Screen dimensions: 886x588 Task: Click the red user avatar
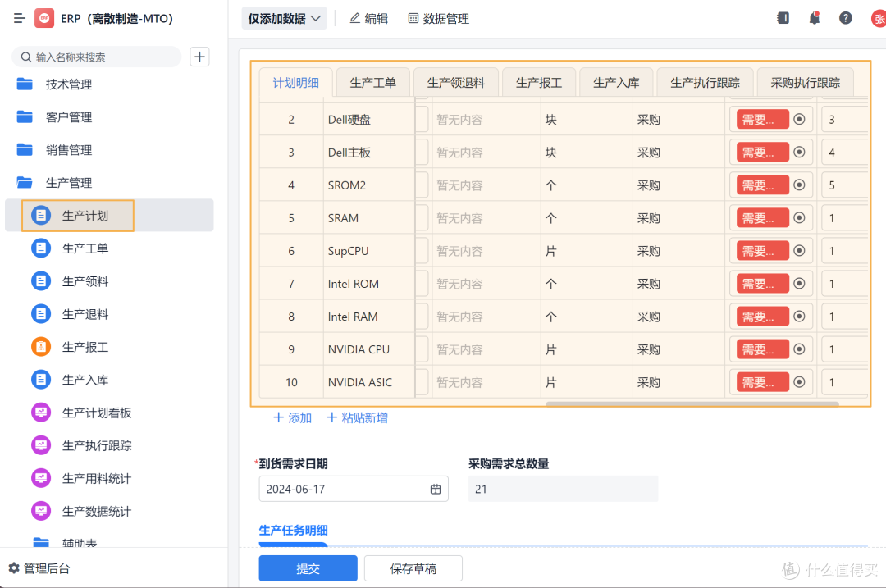pos(879,19)
